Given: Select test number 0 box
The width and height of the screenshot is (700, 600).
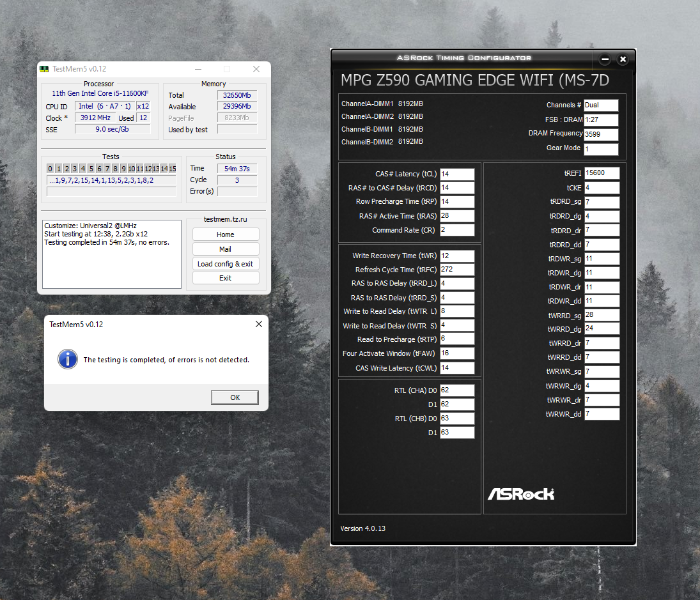Looking at the screenshot, I should 50,169.
